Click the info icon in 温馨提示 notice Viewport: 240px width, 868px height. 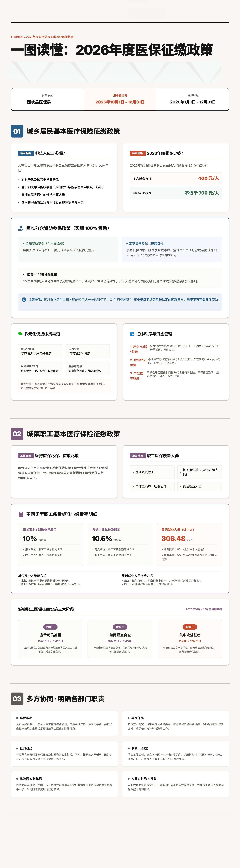point(24,300)
